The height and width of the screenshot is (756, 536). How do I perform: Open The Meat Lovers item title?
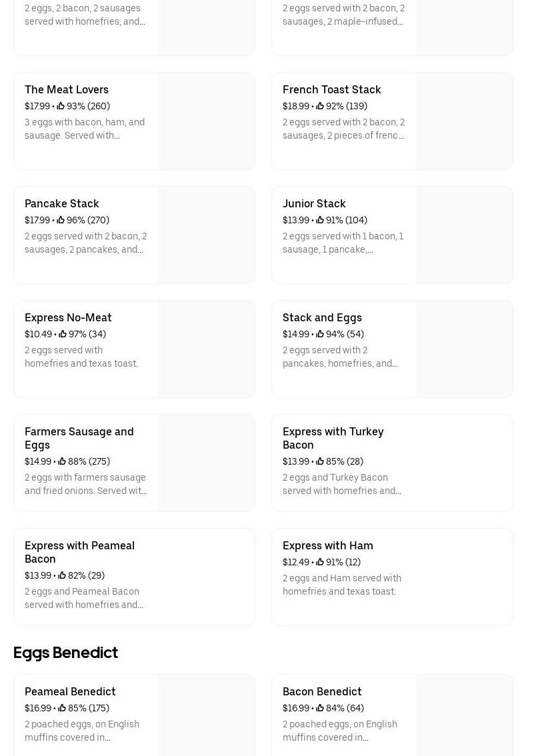click(x=67, y=90)
